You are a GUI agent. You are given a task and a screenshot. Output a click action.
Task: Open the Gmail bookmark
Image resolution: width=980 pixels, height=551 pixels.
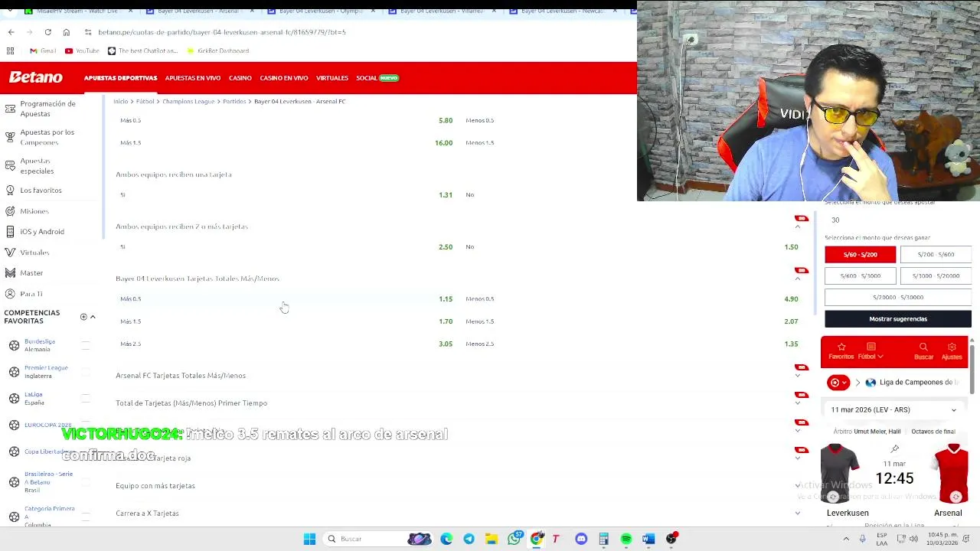[43, 51]
